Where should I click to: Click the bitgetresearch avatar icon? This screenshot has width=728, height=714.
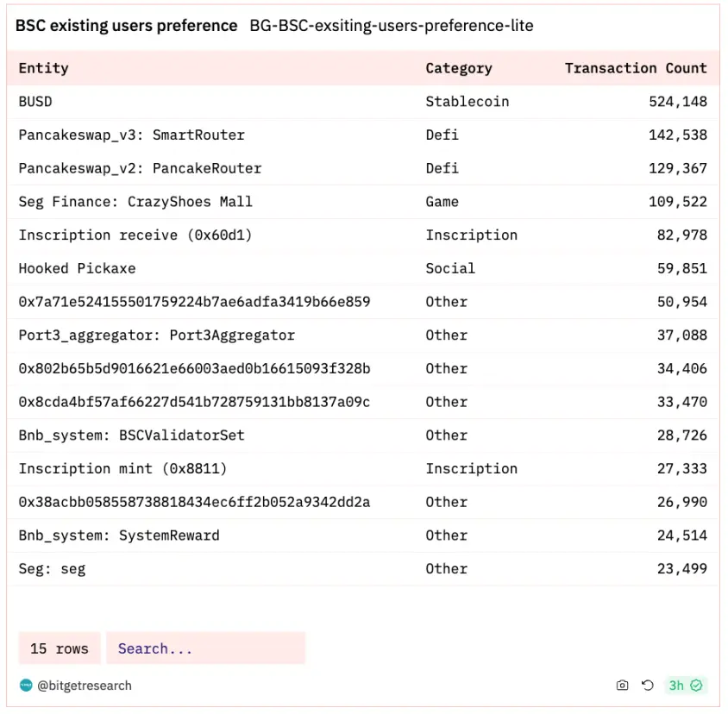click(x=26, y=686)
